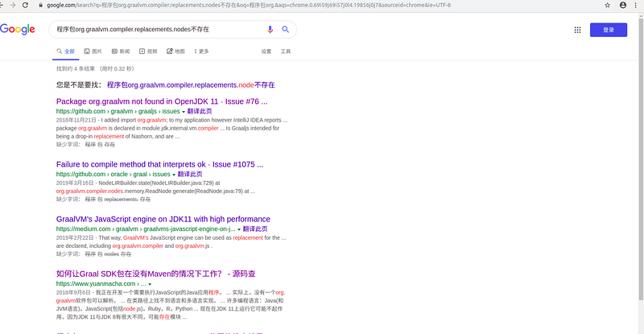Viewport: 644px width, 334px height.
Task: Start voice search with the microphone icon
Action: point(270,29)
